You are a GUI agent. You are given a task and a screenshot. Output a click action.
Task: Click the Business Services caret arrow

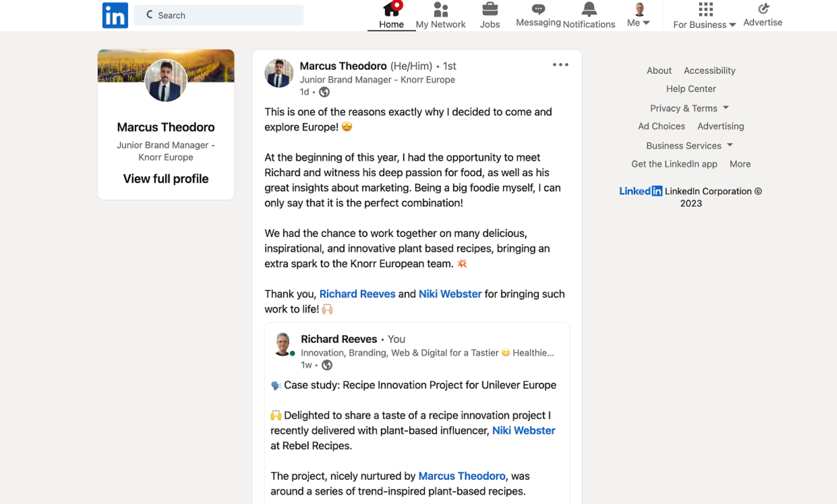click(x=730, y=145)
